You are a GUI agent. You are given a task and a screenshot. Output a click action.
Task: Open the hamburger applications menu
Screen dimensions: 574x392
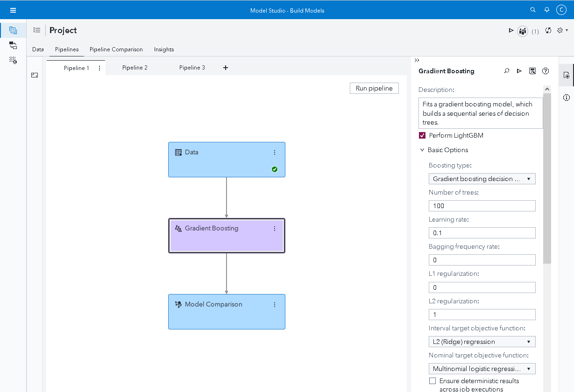[13, 10]
